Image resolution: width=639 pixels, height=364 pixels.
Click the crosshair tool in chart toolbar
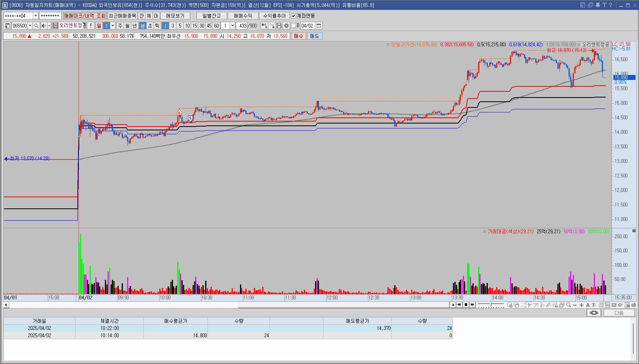tap(530, 305)
